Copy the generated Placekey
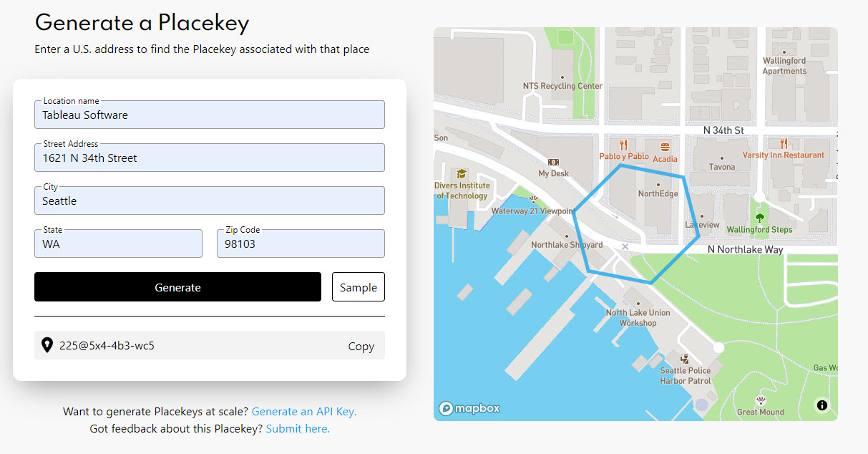 click(361, 346)
